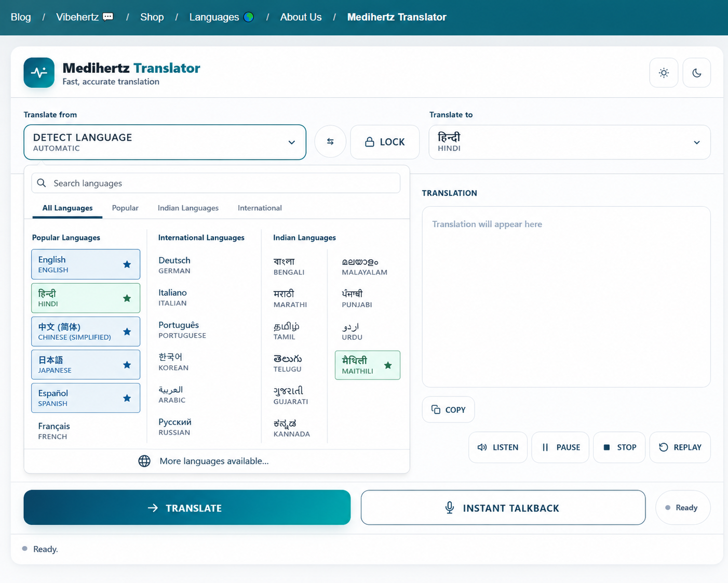Stop the translation audio
Screen dimensions: 728x583
(620, 447)
